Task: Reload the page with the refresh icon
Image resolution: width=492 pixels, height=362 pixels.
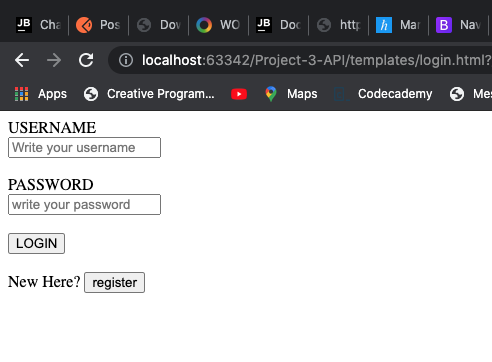Action: (86, 60)
